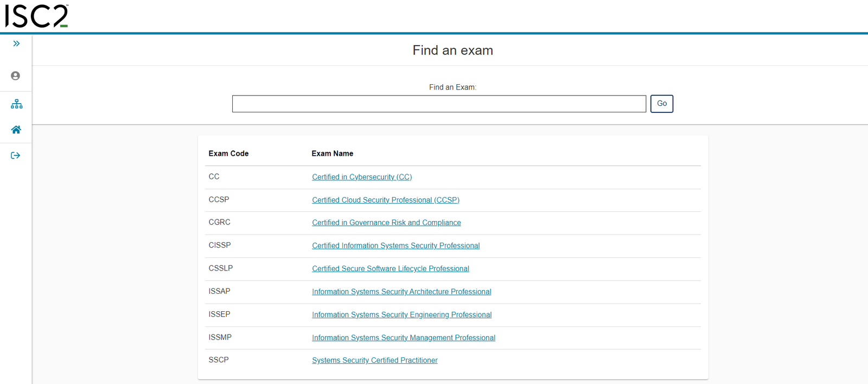
Task: Select the ISSEP exam code cell
Action: [x=219, y=314]
